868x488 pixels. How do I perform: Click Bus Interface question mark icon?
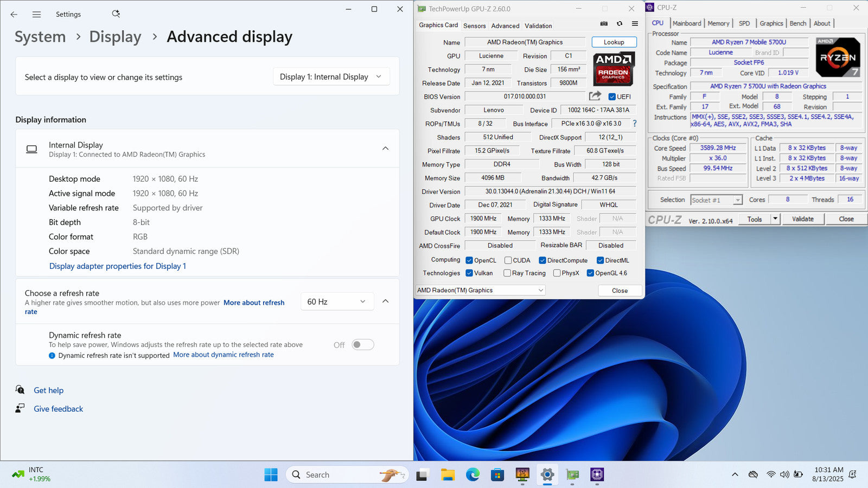point(635,124)
